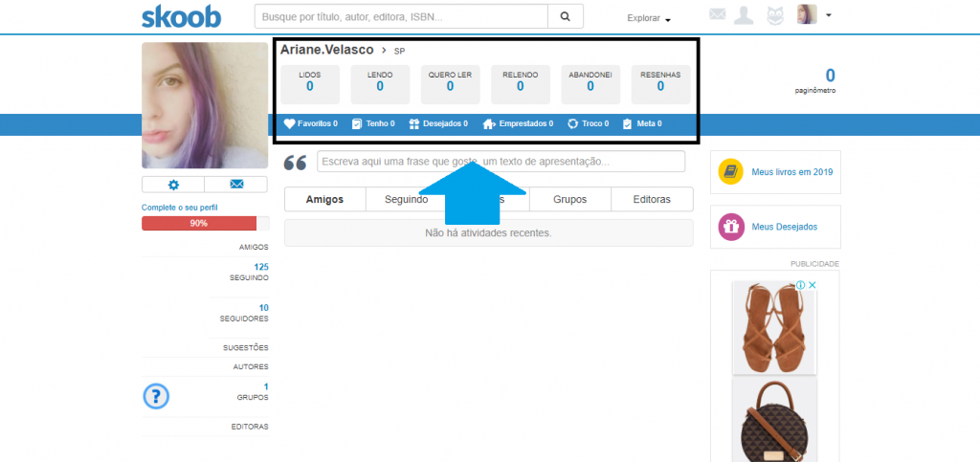The height and width of the screenshot is (462, 980).
Task: Click the chevron beside Ariane.Velasco
Action: 384,51
